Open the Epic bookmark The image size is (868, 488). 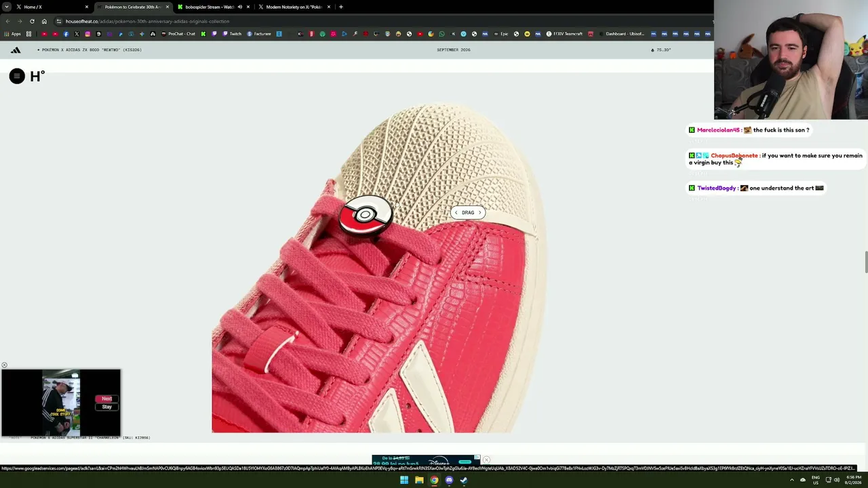[x=500, y=34]
